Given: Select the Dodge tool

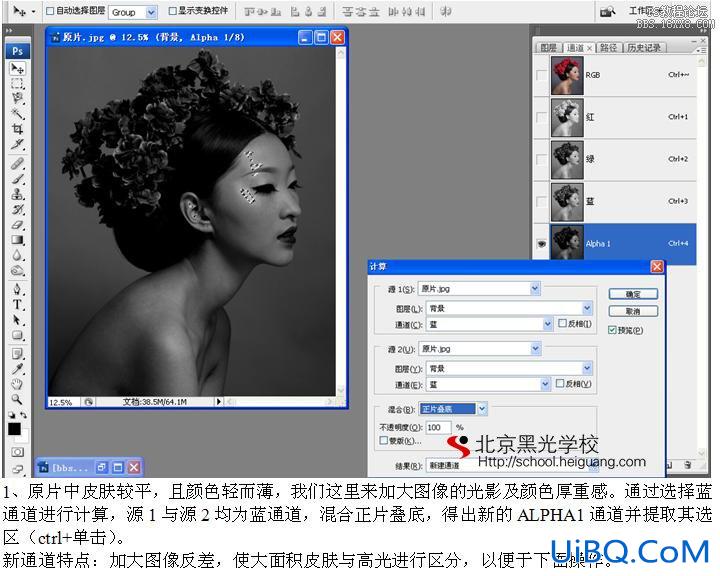Looking at the screenshot, I should (x=17, y=270).
